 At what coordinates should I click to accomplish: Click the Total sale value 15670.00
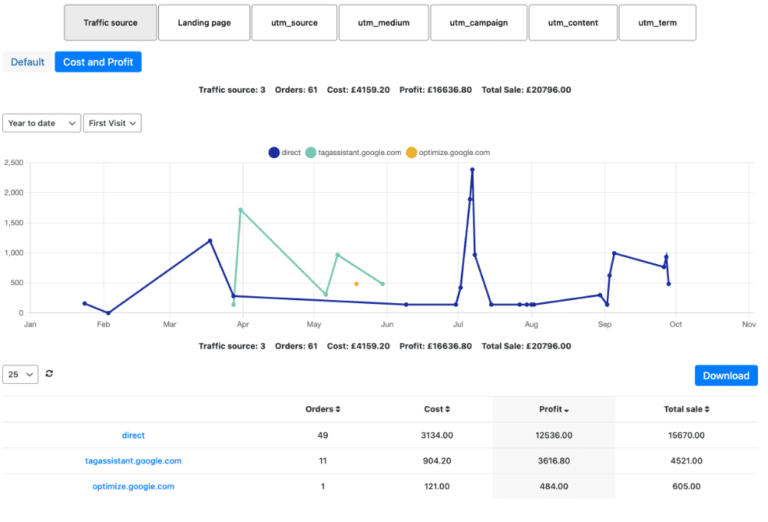pyautogui.click(x=686, y=435)
